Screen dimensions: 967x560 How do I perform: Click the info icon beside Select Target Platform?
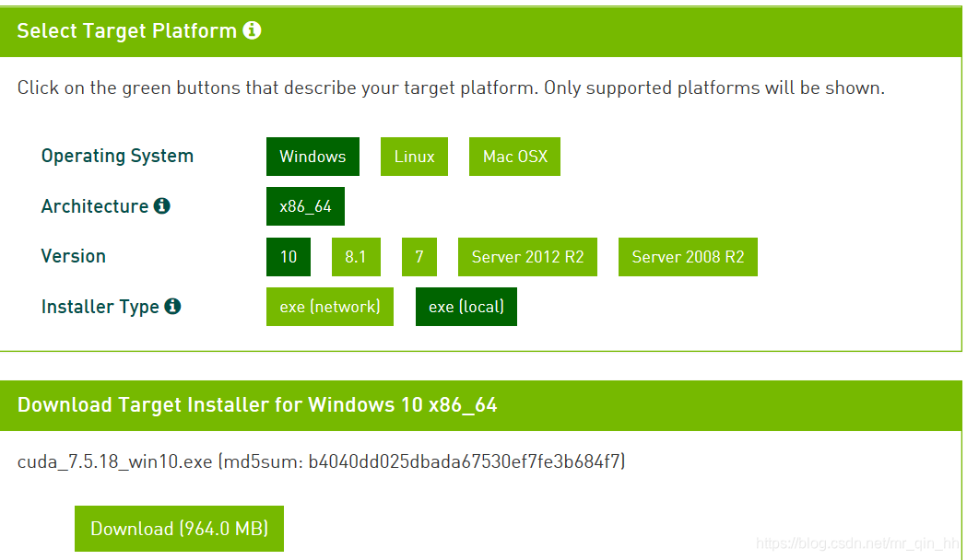[x=252, y=30]
